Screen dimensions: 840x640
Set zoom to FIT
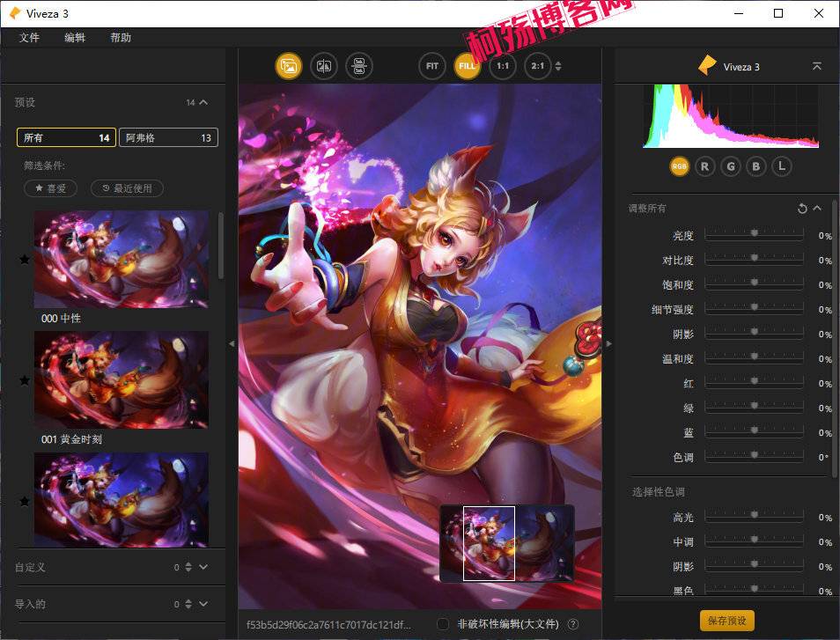(431, 66)
